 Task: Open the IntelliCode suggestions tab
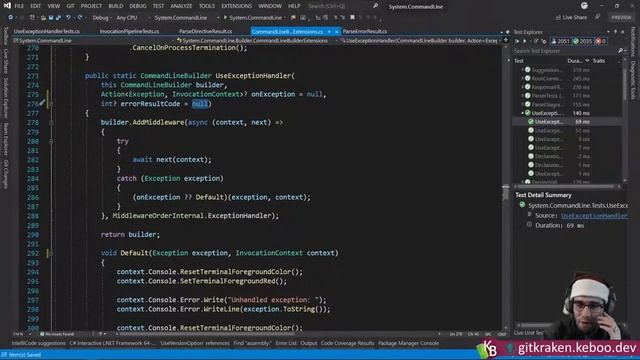[39, 343]
